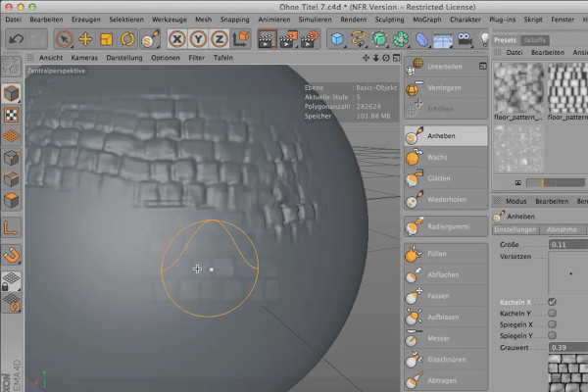
Task: Enable Spiegeln X checkbox
Action: 552,324
